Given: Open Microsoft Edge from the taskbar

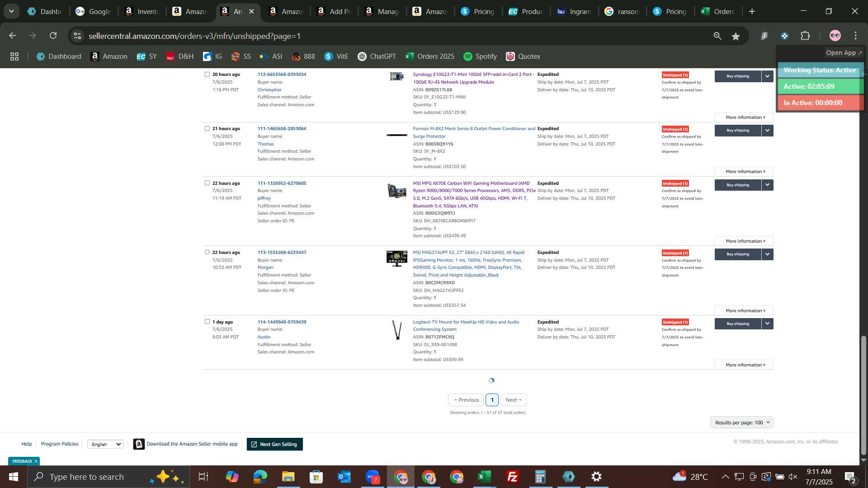Looking at the screenshot, I should click(260, 477).
